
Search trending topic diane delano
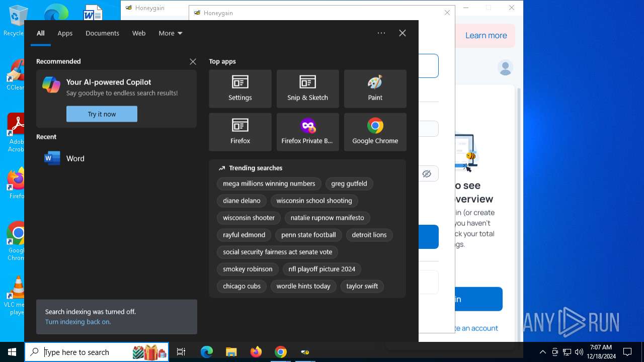(242, 201)
